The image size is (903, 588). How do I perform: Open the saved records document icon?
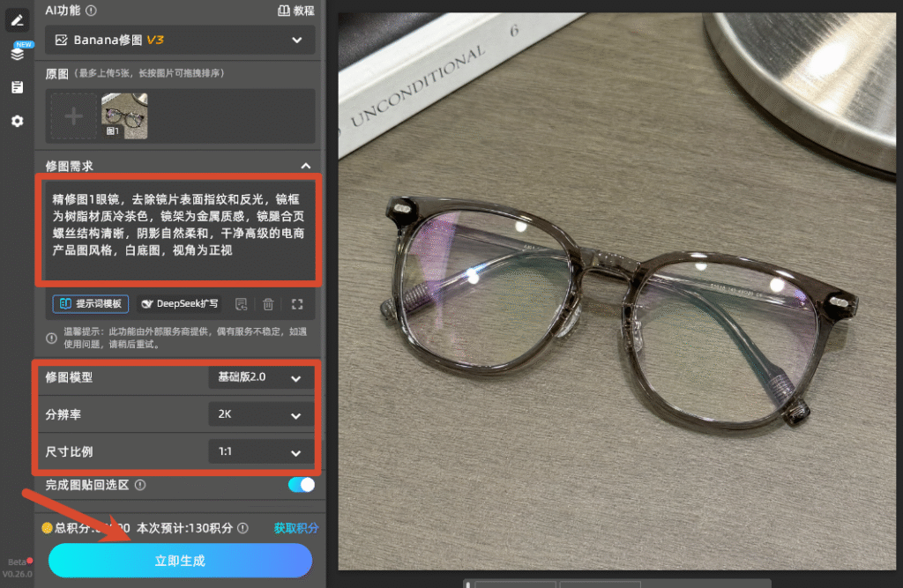[x=18, y=87]
